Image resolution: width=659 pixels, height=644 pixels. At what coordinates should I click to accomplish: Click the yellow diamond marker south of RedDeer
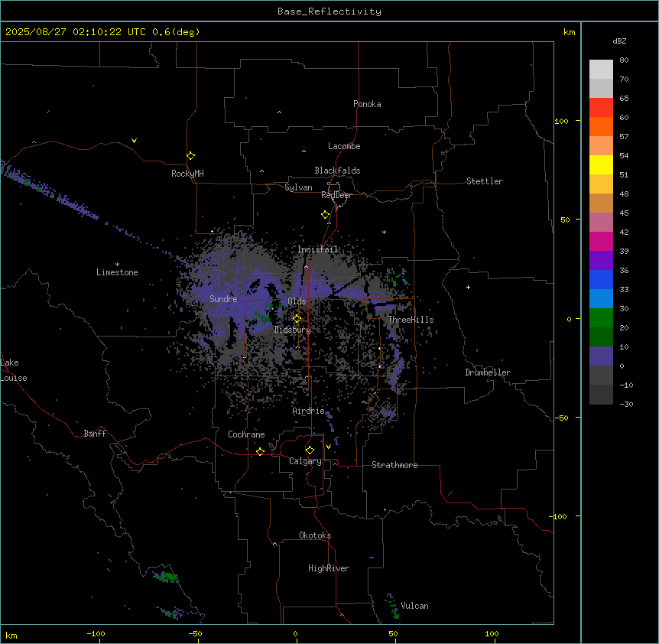point(325,214)
